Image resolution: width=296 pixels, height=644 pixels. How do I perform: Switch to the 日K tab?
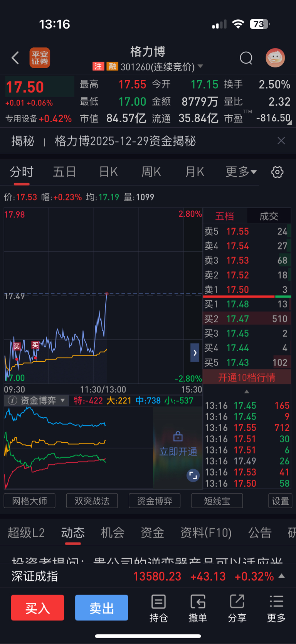click(x=108, y=172)
